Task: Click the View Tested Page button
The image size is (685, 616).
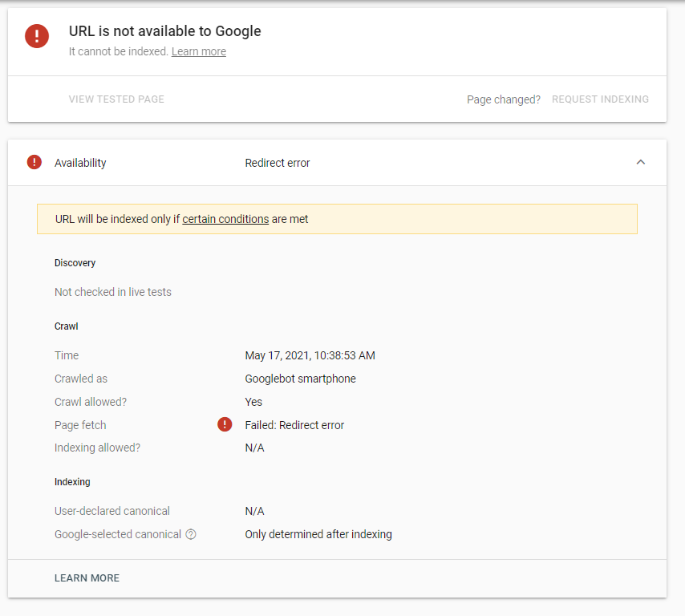Action: point(116,99)
